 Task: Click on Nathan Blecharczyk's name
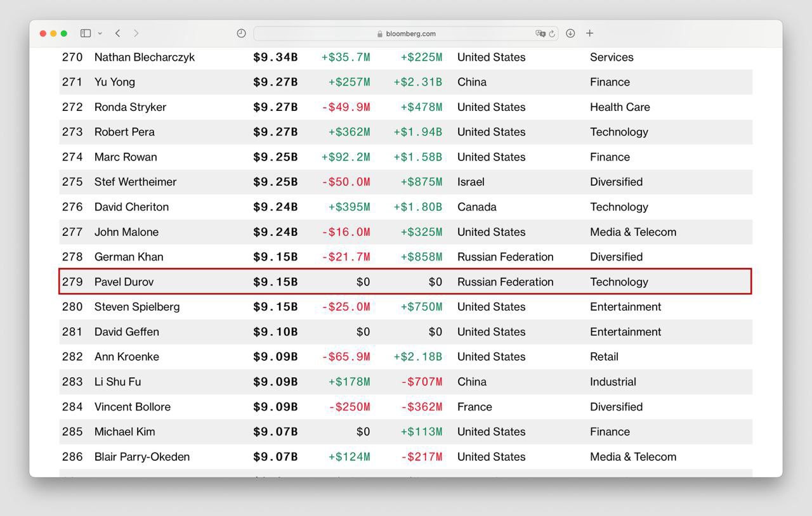click(144, 57)
